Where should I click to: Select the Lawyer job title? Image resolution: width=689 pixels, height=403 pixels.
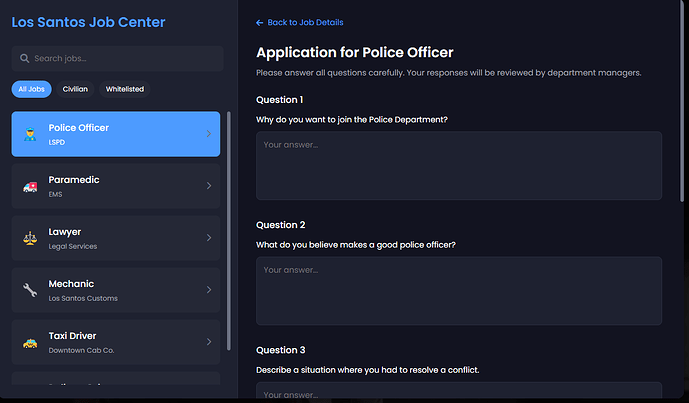click(65, 232)
